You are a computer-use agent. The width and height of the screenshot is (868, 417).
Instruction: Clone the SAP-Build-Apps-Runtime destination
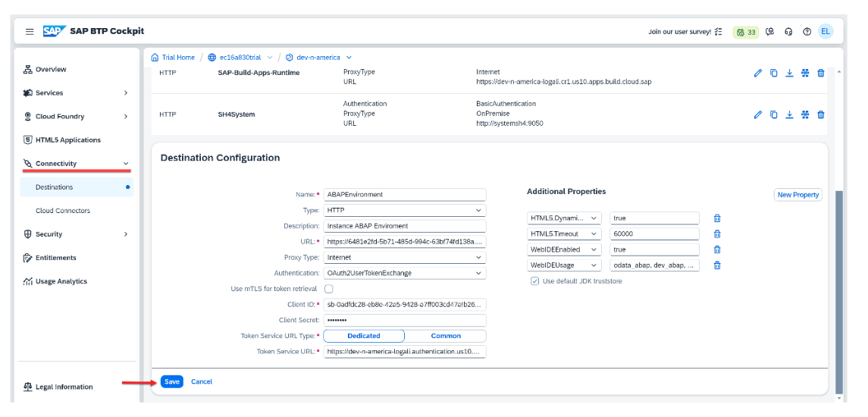click(x=774, y=73)
